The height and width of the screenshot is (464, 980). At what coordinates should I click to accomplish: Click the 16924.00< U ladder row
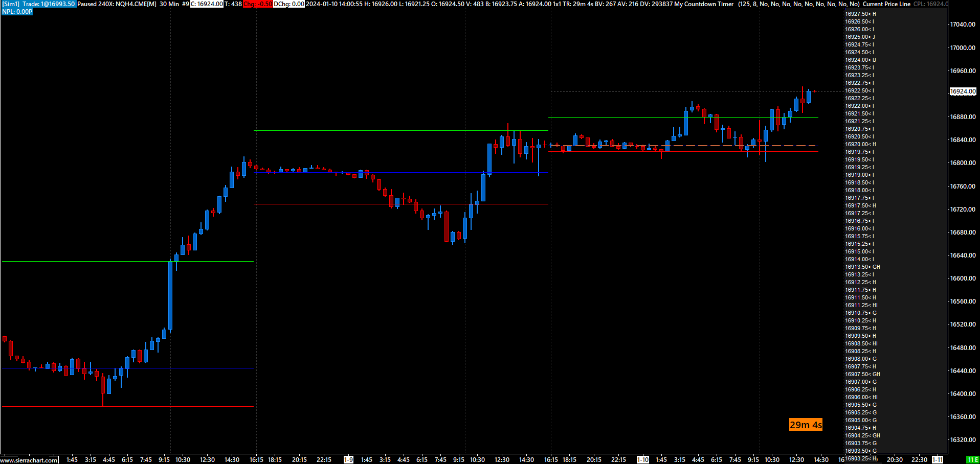[x=861, y=60]
